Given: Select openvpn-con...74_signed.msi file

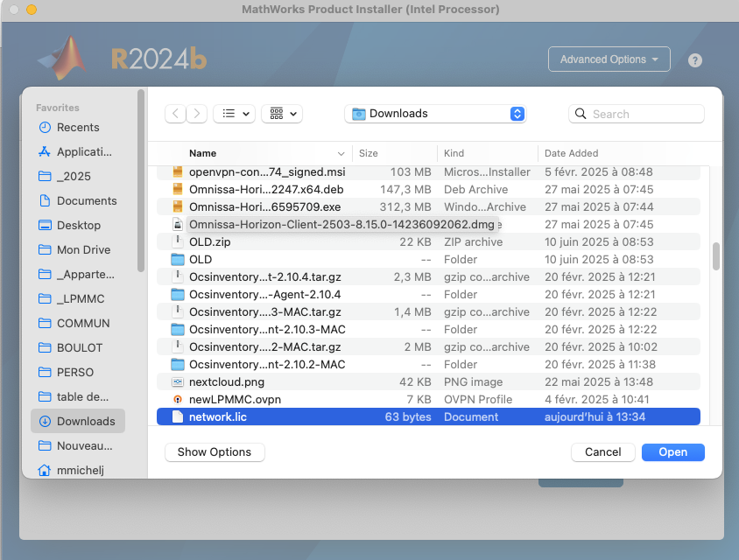Looking at the screenshot, I should [x=428, y=171].
